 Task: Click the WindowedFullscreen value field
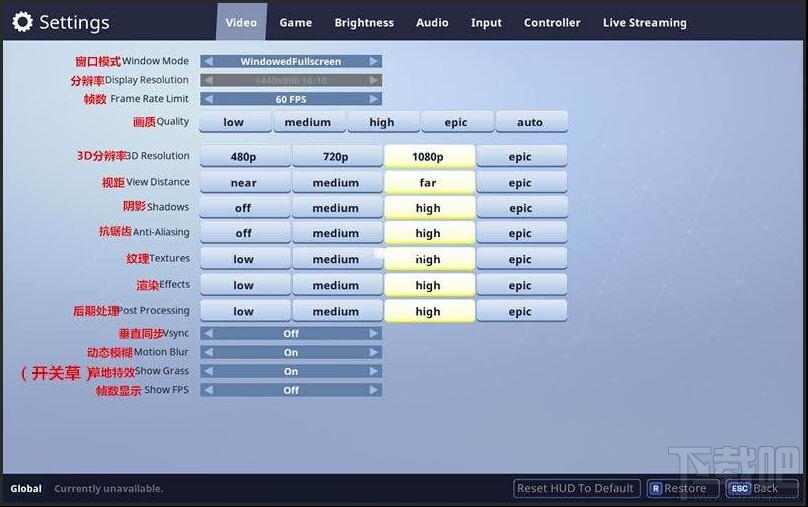[x=291, y=61]
